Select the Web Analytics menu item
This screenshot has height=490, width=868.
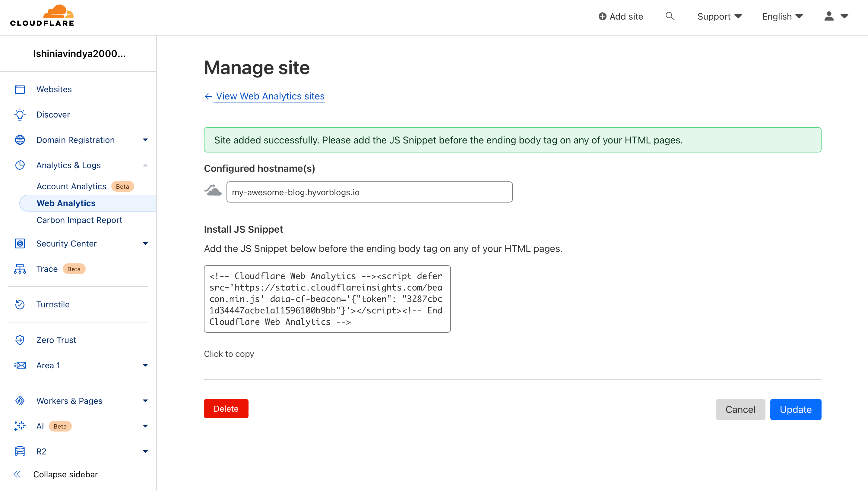click(x=65, y=203)
